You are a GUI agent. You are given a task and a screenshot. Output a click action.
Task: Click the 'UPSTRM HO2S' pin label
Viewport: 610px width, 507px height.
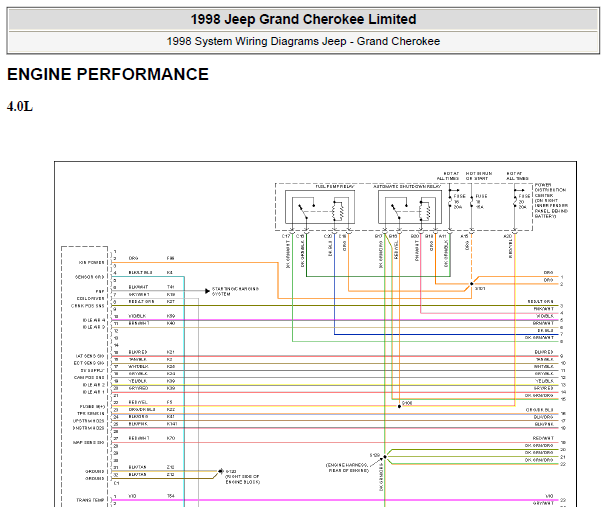89,421
